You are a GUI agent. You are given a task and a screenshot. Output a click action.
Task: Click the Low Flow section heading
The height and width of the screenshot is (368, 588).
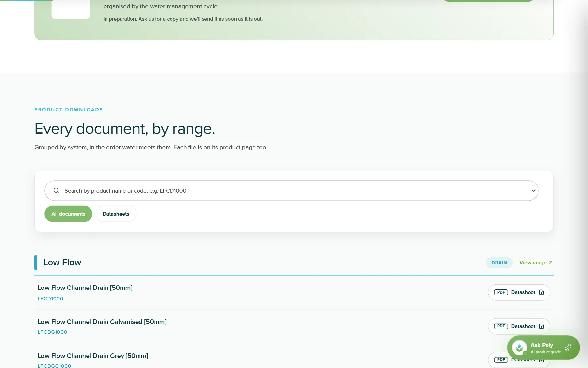point(62,263)
